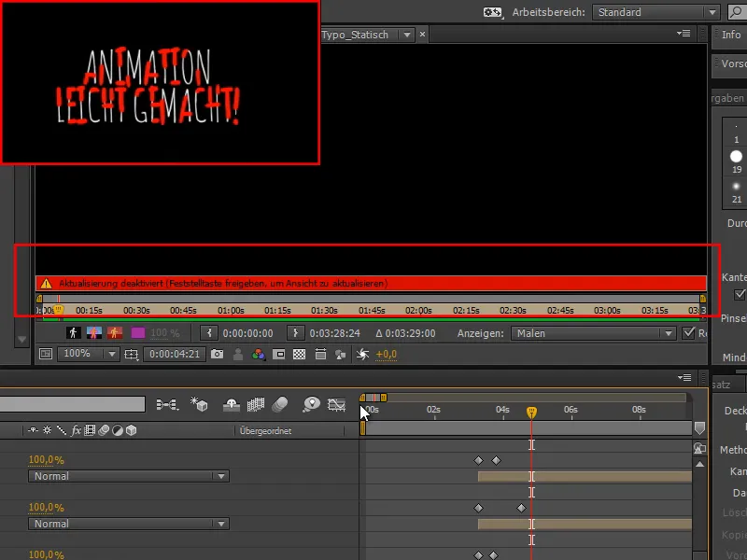This screenshot has width=747, height=560.
Task: Click the motion blur column header icon
Action: point(104,430)
